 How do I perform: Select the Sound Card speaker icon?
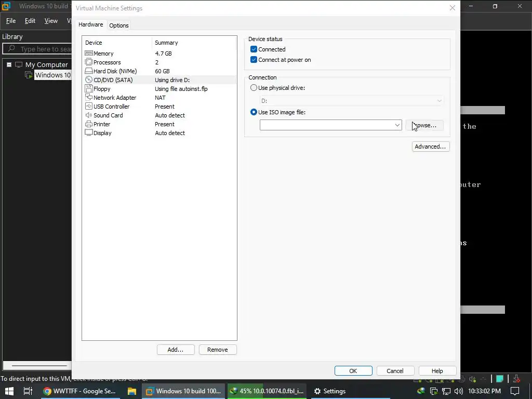pyautogui.click(x=88, y=115)
